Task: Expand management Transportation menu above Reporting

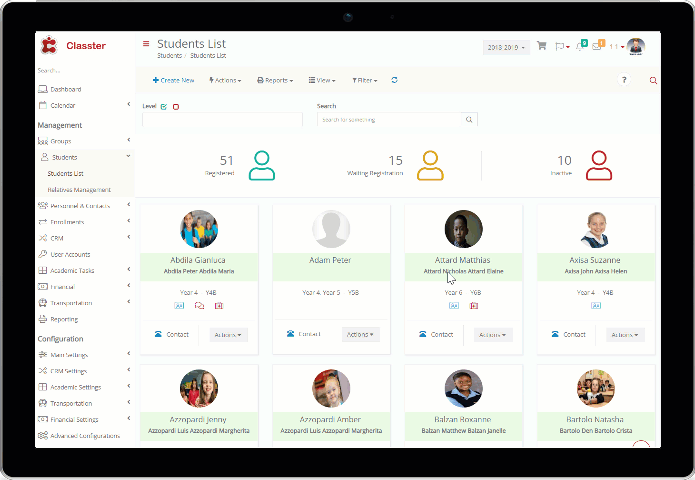Action: point(85,303)
